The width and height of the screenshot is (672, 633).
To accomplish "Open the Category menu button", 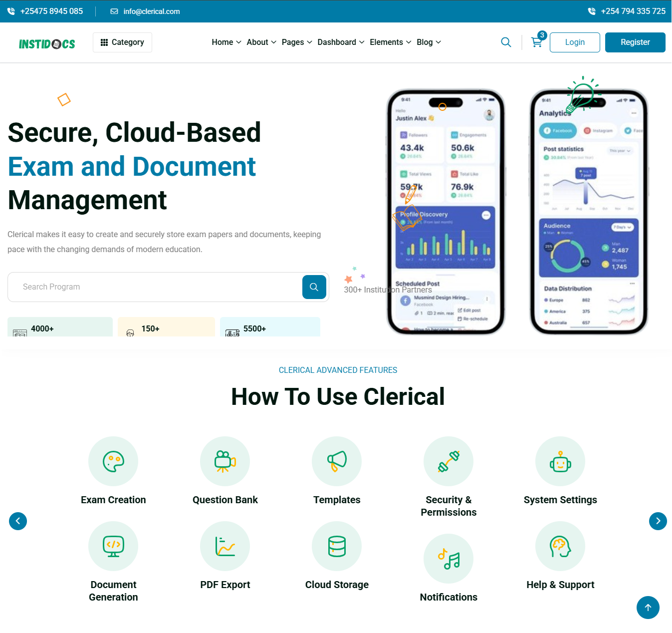I will click(x=122, y=42).
